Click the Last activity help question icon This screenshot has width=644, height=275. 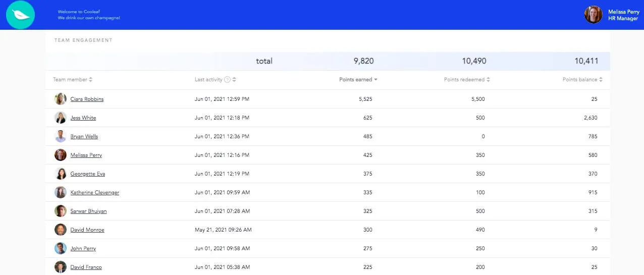pyautogui.click(x=227, y=80)
